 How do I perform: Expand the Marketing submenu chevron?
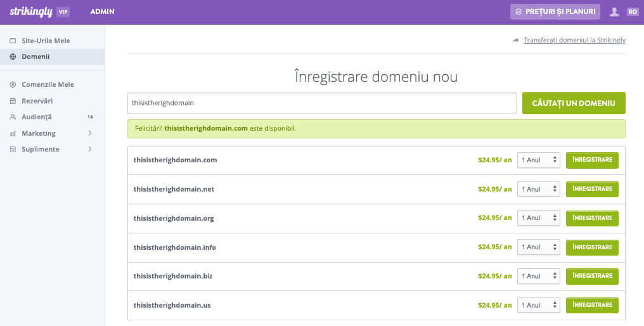tap(90, 133)
